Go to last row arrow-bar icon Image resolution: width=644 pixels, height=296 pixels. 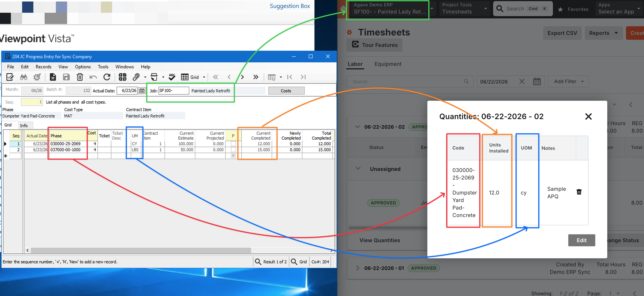click(x=303, y=77)
